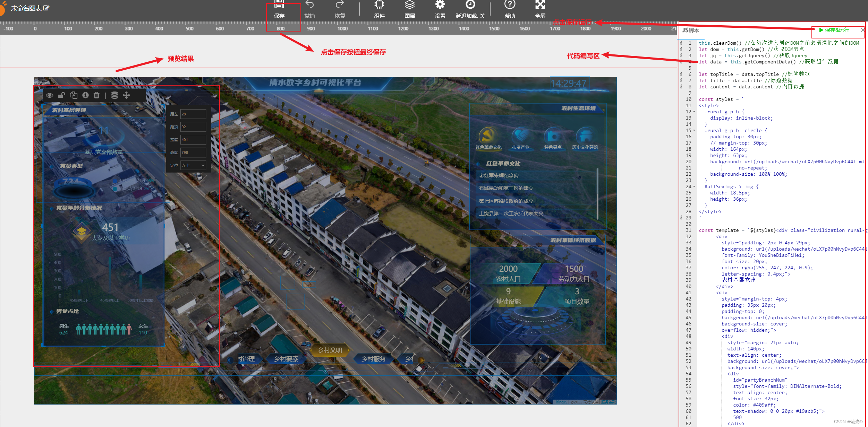Open the 图层 layers panel
The width and height of the screenshot is (868, 427).
pyautogui.click(x=409, y=5)
